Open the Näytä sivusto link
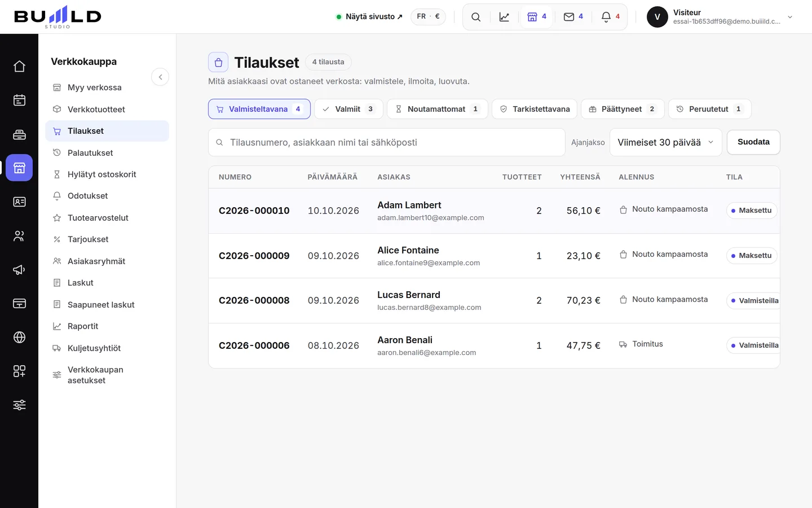 click(369, 16)
